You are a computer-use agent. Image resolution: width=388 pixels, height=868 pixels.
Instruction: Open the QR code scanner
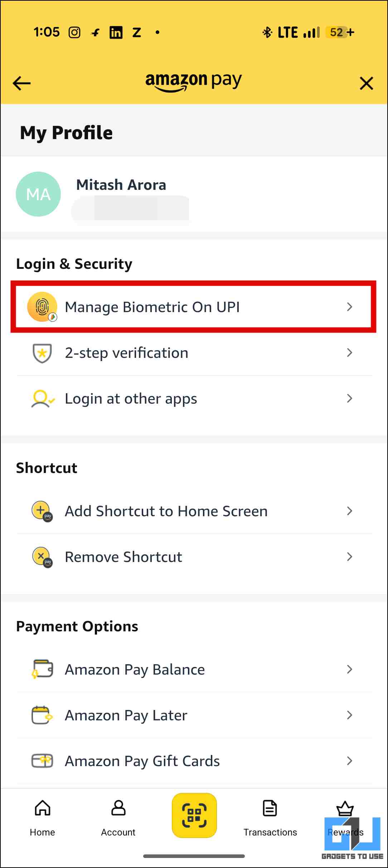[x=194, y=815]
